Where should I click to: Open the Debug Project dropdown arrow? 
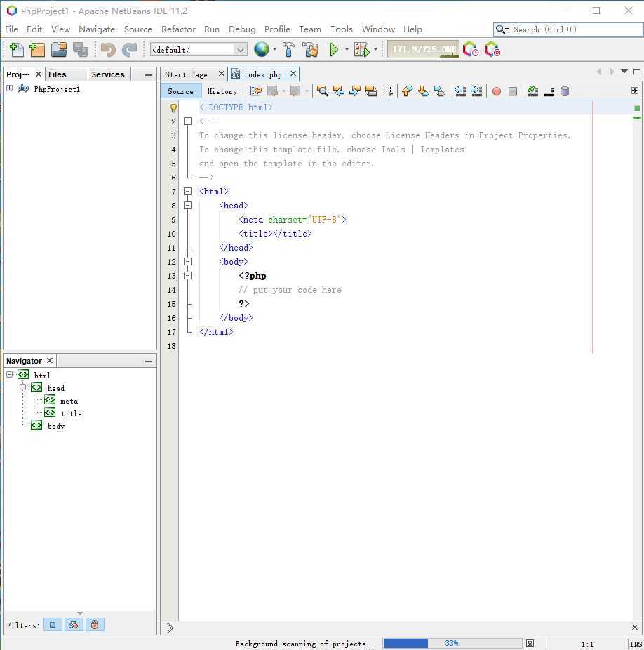click(x=375, y=49)
